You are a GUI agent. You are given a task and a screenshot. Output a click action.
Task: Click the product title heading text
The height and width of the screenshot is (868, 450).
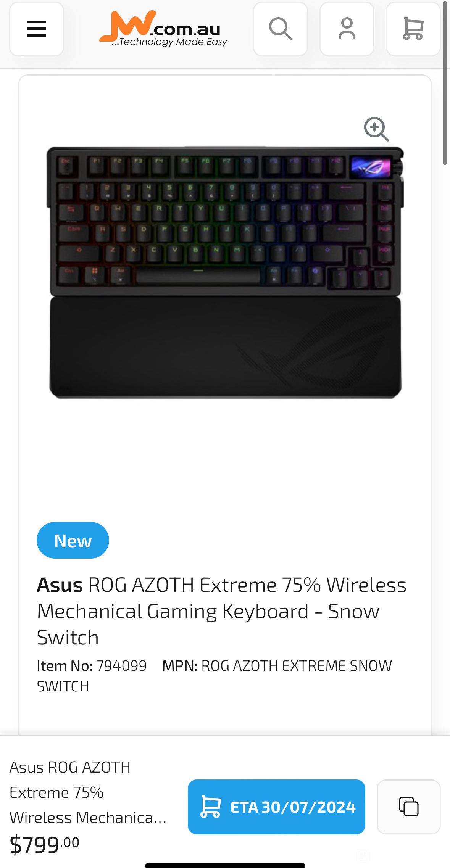222,611
